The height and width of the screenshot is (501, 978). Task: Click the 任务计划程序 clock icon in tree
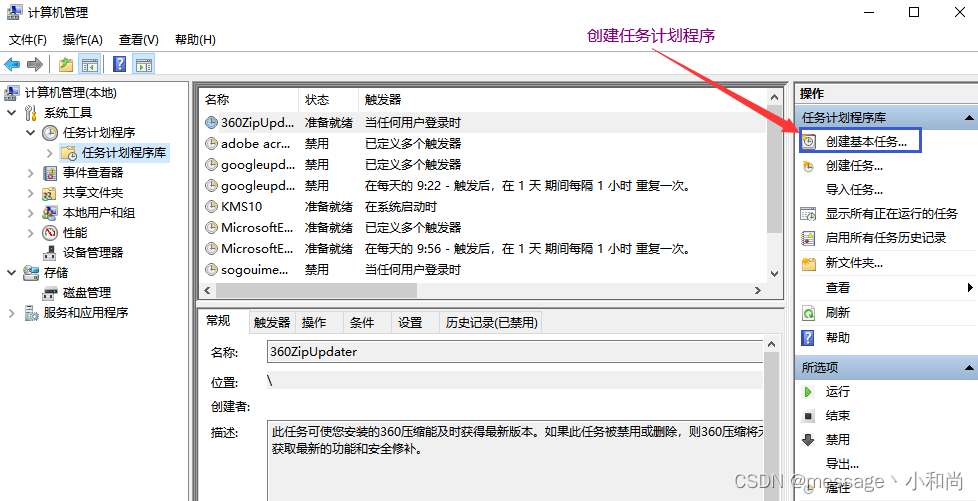[x=50, y=133]
